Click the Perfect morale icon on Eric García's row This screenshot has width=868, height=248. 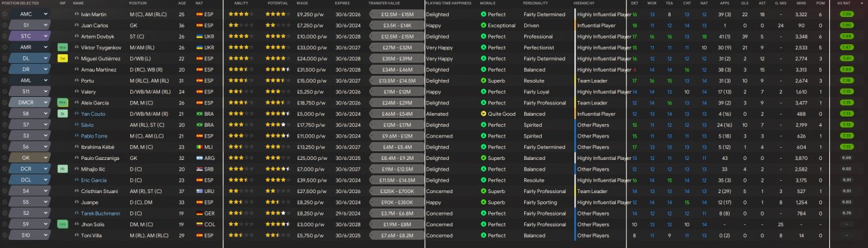click(x=483, y=180)
